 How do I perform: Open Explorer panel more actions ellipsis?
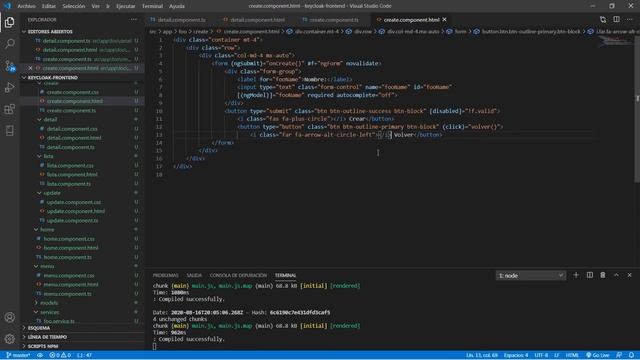134,20
